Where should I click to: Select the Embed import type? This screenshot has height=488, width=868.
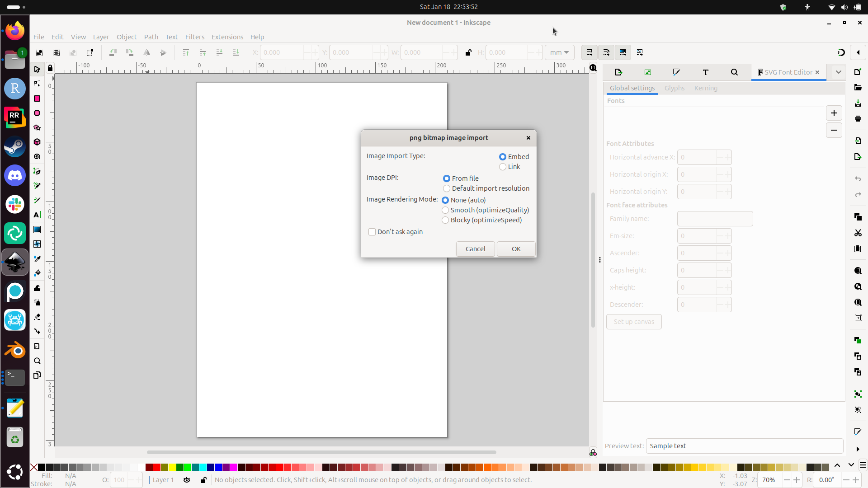(x=514, y=157)
